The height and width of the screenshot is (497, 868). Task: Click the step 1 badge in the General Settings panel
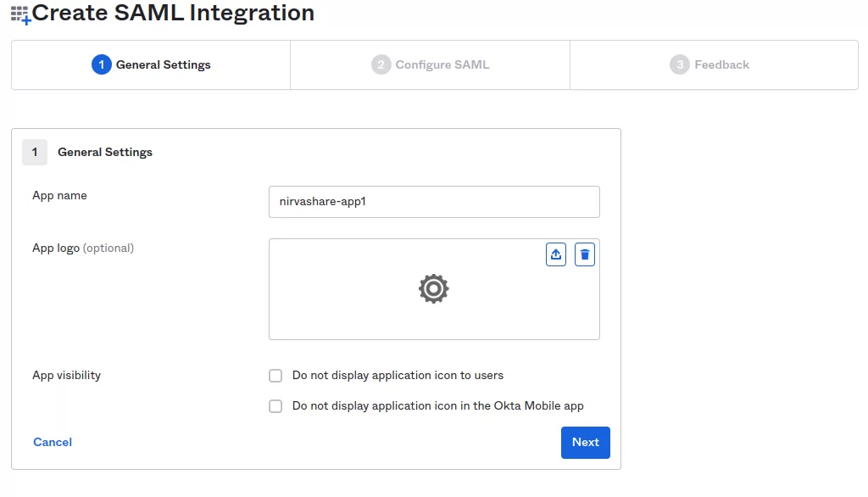tap(35, 152)
